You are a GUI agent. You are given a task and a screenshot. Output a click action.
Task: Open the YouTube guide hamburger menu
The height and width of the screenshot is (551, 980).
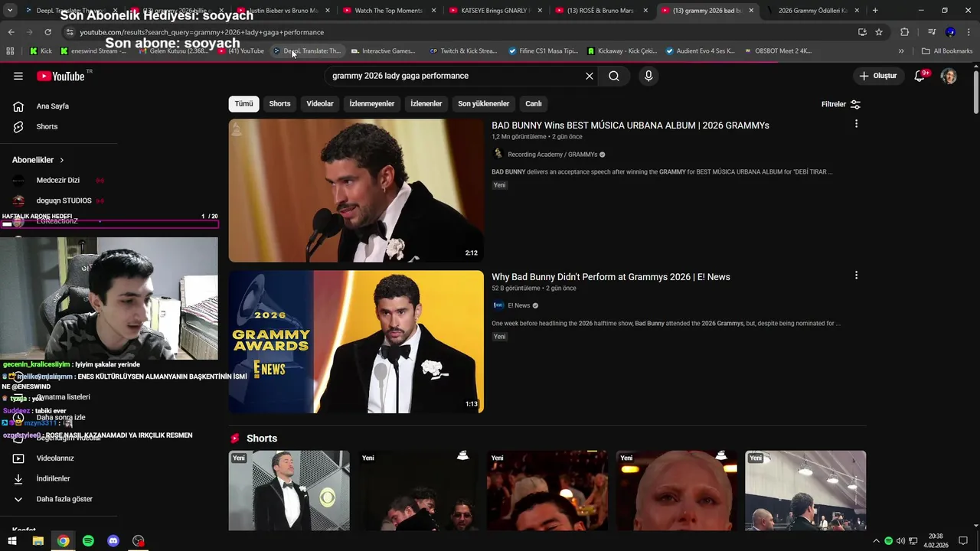pos(18,76)
